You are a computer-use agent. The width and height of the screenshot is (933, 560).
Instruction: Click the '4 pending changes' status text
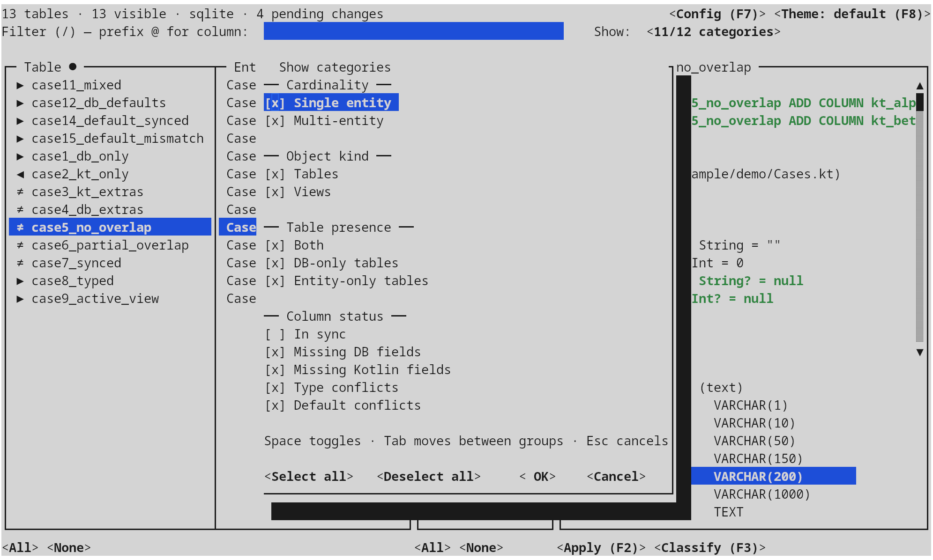click(x=320, y=14)
